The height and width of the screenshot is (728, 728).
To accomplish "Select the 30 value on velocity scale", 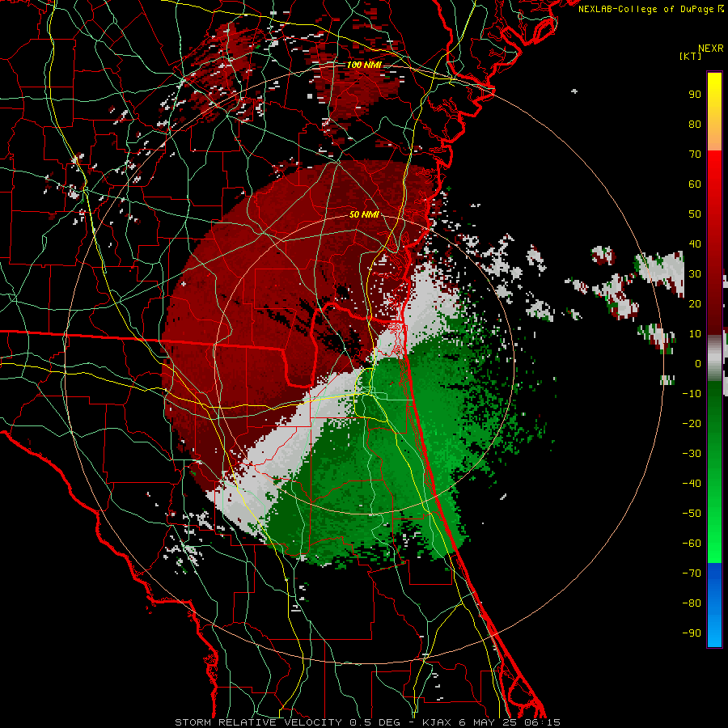I will [x=695, y=274].
